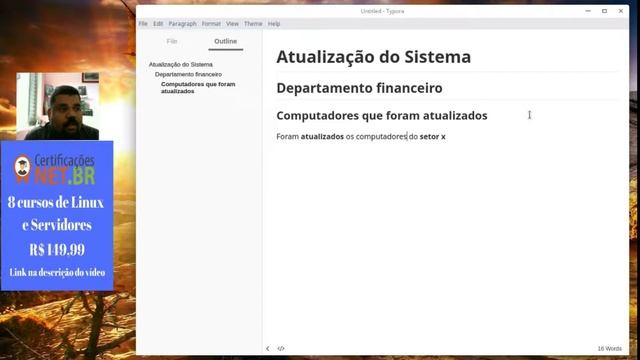Jump to Atualização do Sistema in outline

(180, 64)
